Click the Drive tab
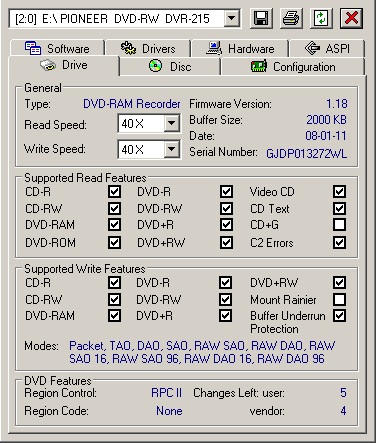 pos(64,65)
